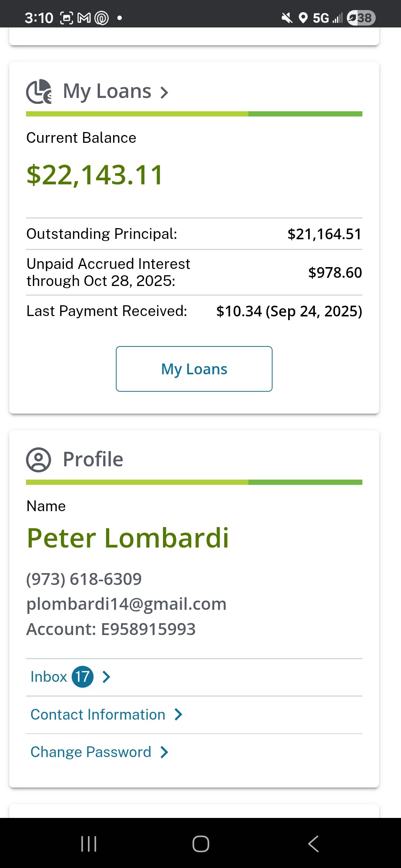This screenshot has height=868, width=401.
Task: Tap the Profile person icon
Action: coord(38,460)
